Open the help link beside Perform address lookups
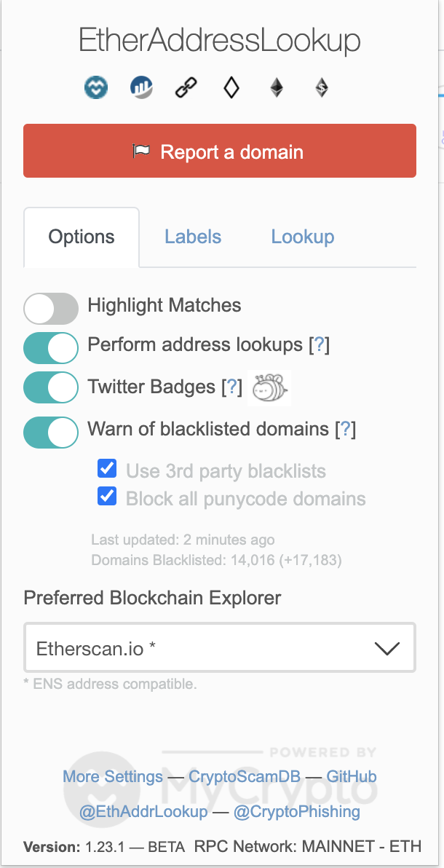 pyautogui.click(x=319, y=345)
